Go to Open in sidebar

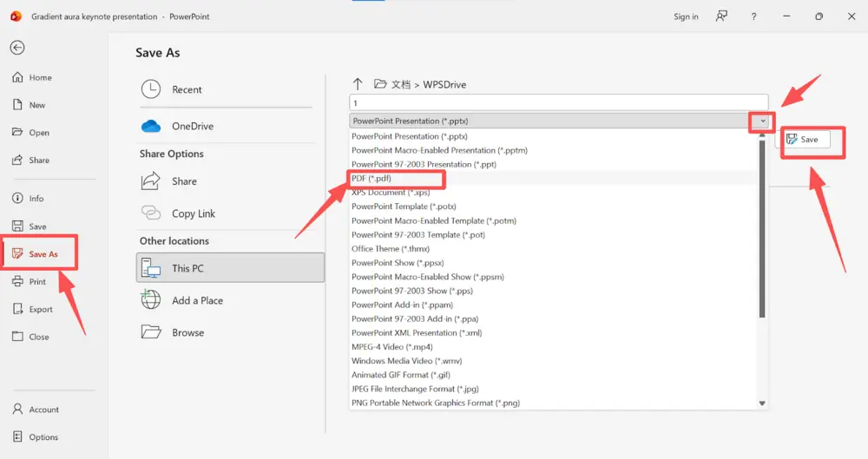click(31, 133)
